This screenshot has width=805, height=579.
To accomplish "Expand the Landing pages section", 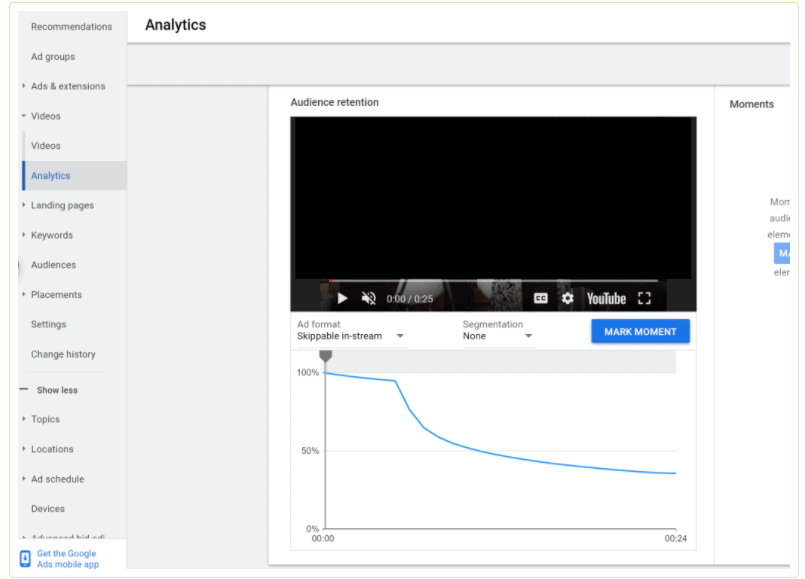I will [x=24, y=206].
